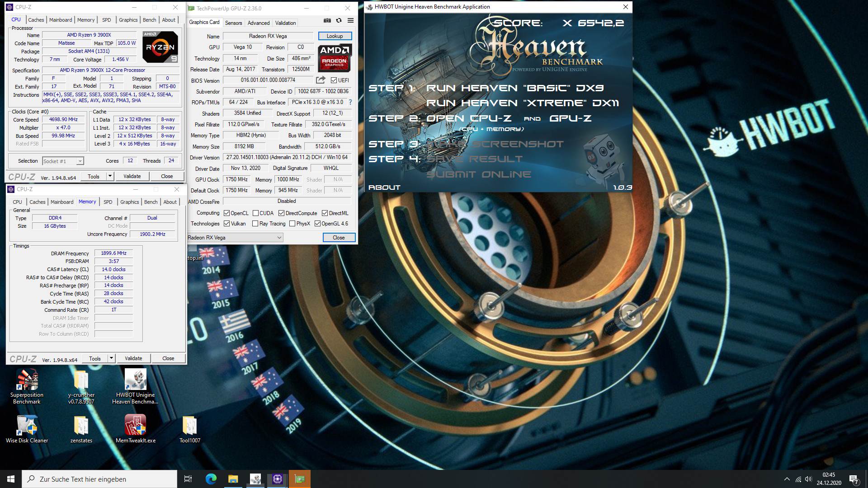Open Radeon RX Vega GPU selector dropdown
Image resolution: width=868 pixels, height=488 pixels.
tap(235, 238)
